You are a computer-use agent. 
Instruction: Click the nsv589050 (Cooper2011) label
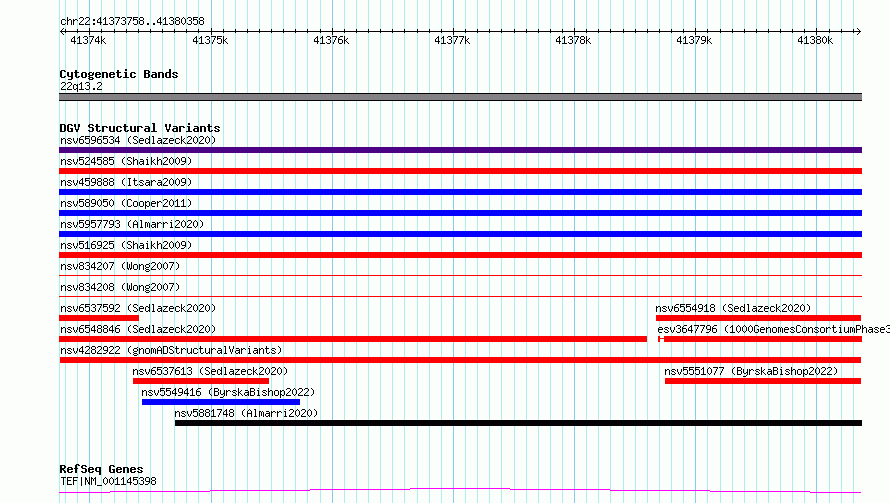pos(126,203)
